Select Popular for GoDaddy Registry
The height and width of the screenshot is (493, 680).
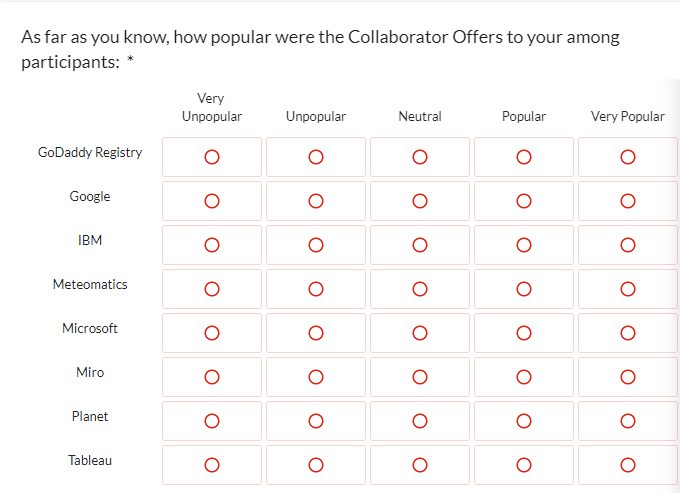pyautogui.click(x=524, y=157)
